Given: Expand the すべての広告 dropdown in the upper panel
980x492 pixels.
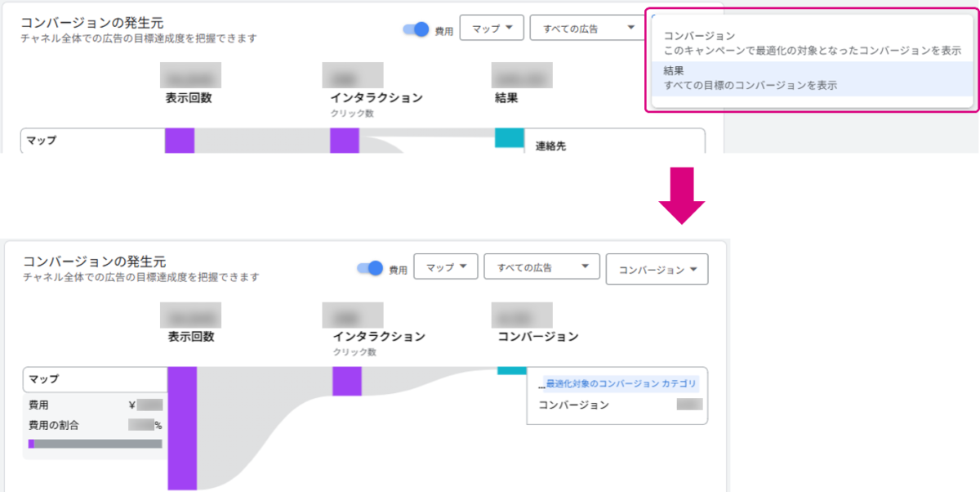Looking at the screenshot, I should [583, 28].
